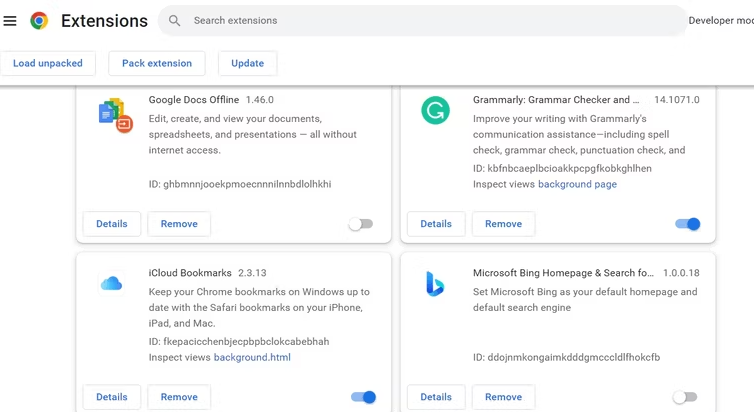Enable the Google Docs Offline extension
This screenshot has width=754, height=412.
coord(361,224)
